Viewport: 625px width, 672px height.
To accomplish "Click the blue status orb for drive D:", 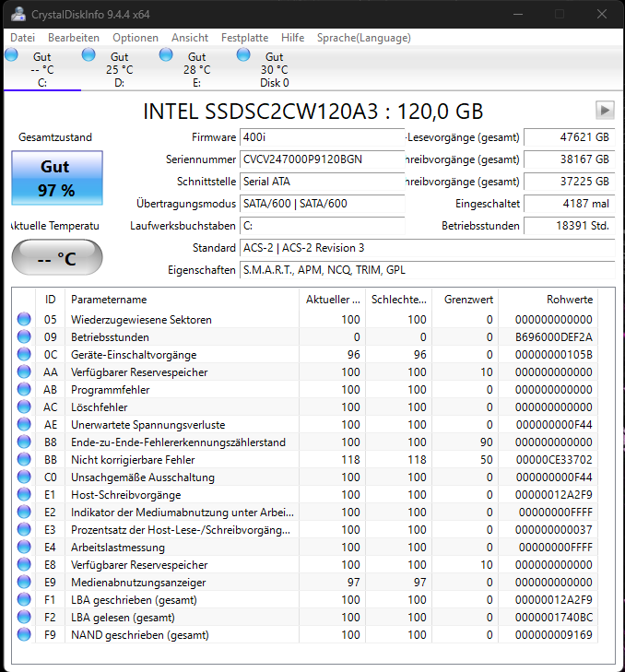I will pyautogui.click(x=88, y=55).
